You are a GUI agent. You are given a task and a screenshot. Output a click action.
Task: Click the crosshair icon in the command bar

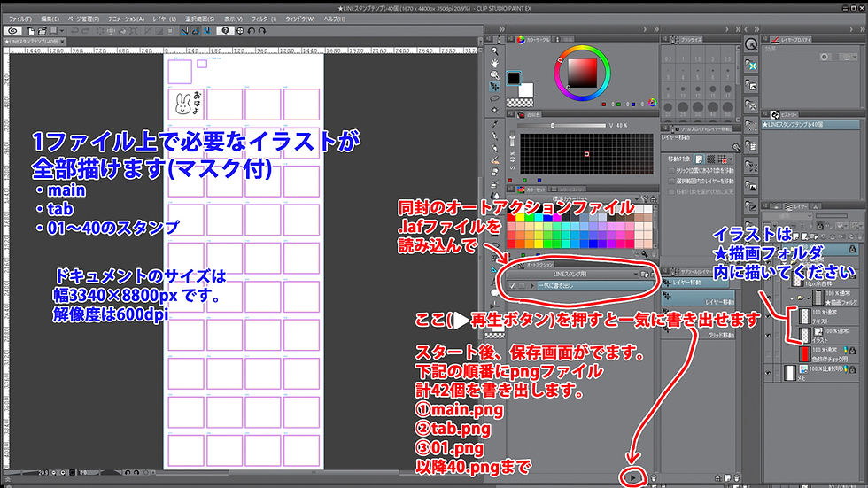[x=240, y=31]
